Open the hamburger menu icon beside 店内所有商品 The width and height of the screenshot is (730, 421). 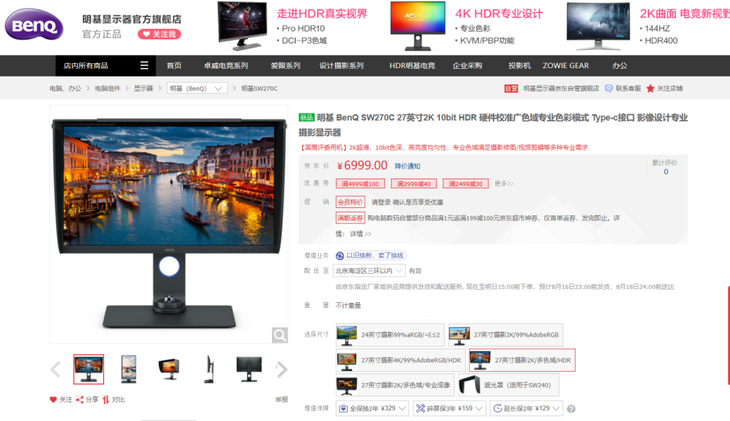[x=144, y=66]
